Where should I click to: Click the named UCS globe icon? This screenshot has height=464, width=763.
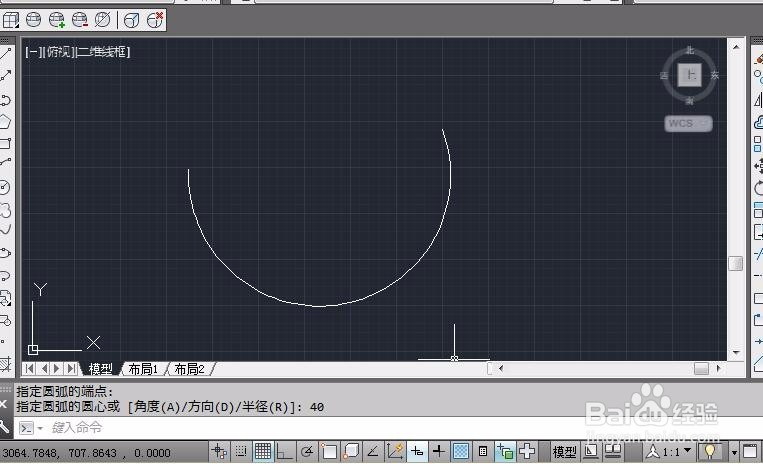tap(33, 20)
